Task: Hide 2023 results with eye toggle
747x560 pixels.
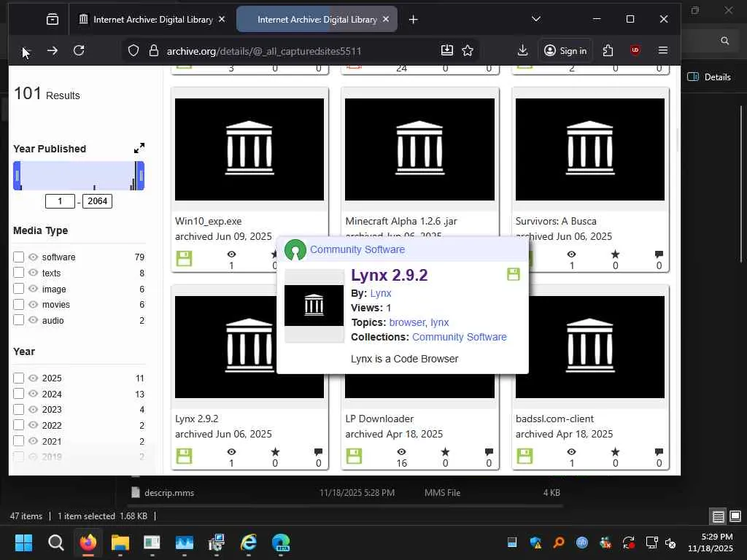Action: pyautogui.click(x=33, y=410)
